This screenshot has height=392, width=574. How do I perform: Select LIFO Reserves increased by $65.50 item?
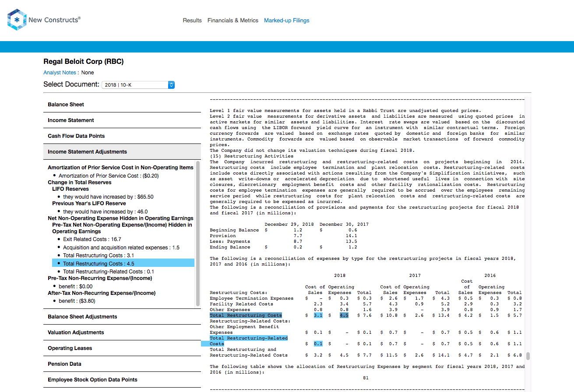108,197
